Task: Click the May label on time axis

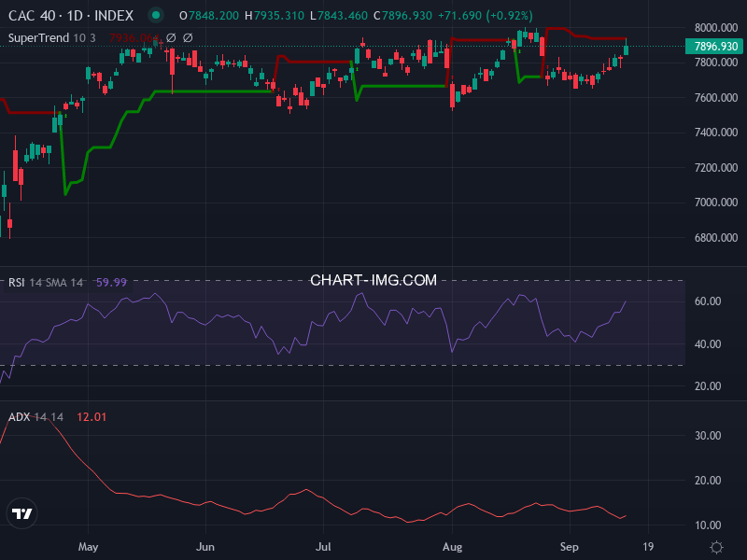Action: tap(88, 547)
